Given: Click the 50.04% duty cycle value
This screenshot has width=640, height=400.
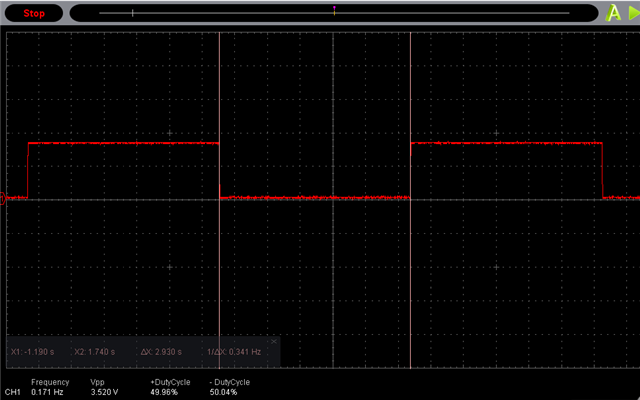Looking at the screenshot, I should click(x=223, y=392).
